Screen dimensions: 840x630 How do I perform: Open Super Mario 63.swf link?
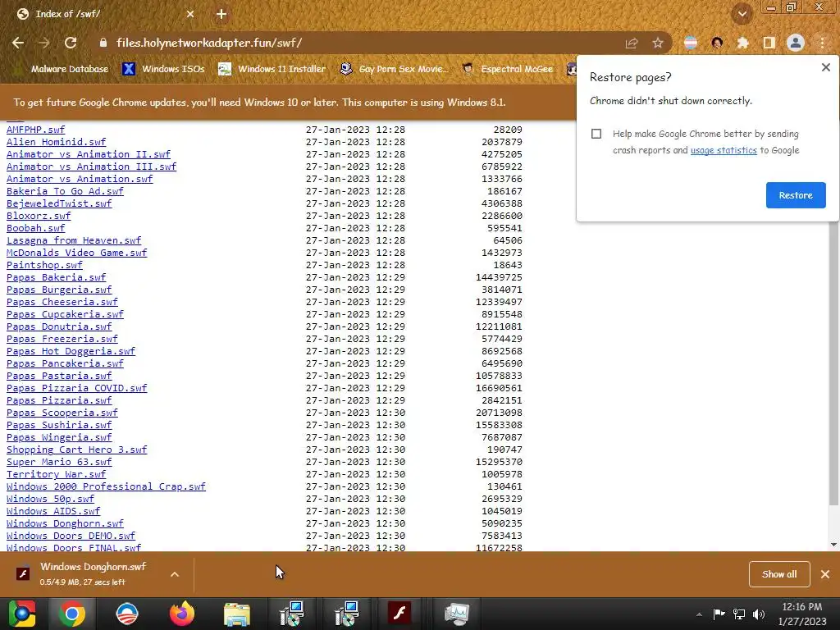coord(59,463)
